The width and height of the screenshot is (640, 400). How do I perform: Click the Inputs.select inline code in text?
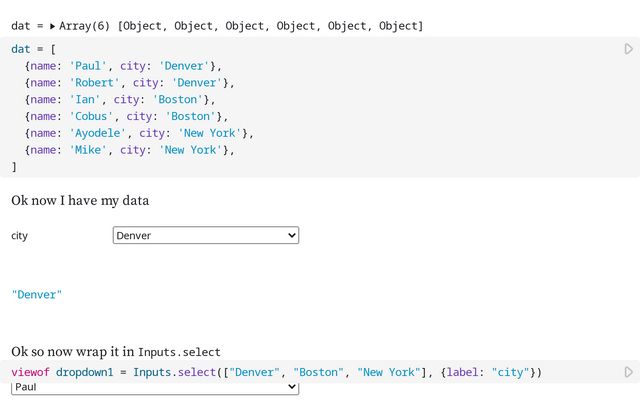[x=179, y=352]
